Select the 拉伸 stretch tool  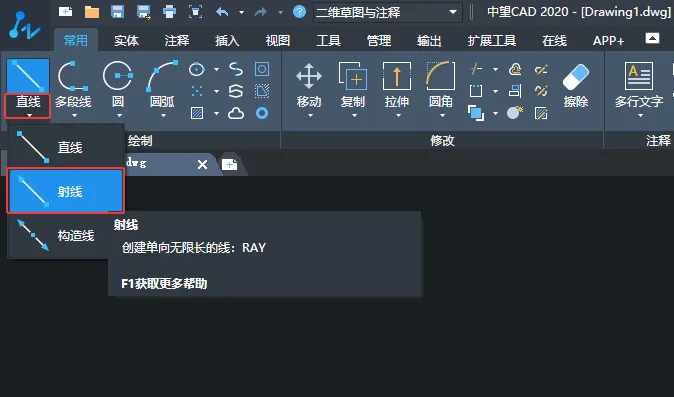pos(397,85)
